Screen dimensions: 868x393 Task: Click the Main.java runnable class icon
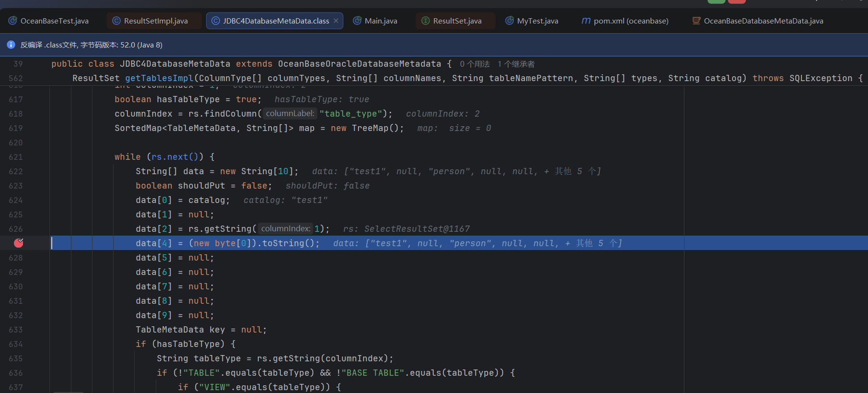pos(357,21)
